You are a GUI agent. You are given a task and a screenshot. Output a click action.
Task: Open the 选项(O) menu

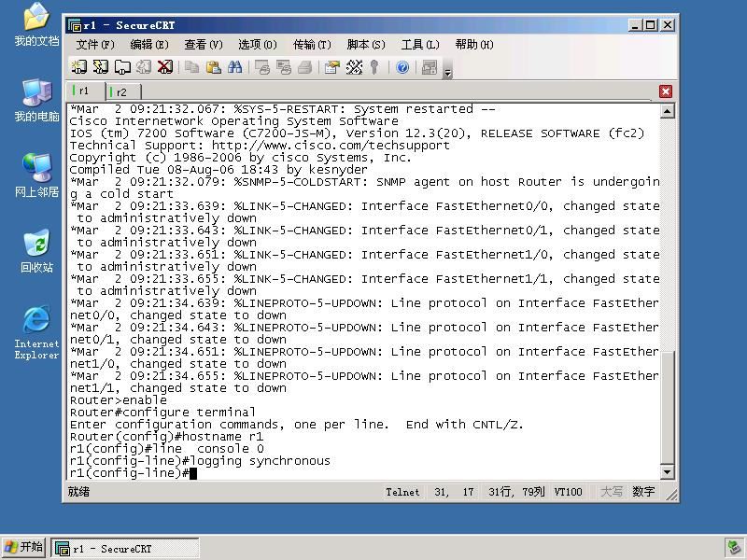258,45
